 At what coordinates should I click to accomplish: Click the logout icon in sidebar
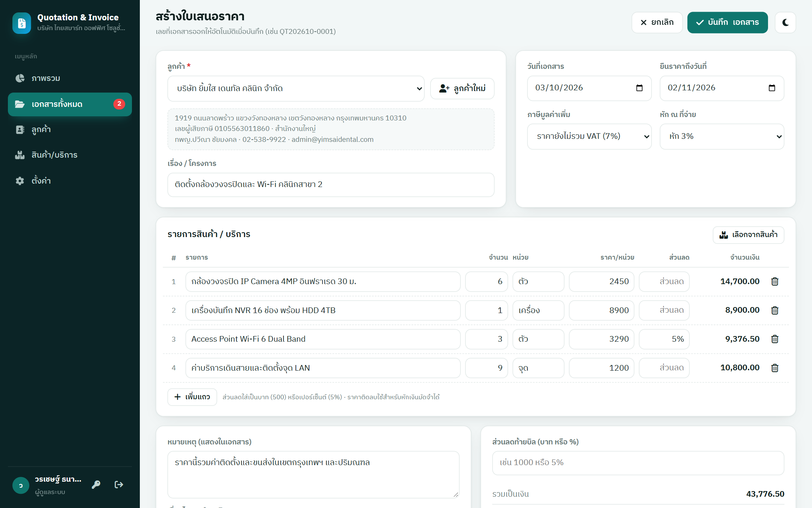click(x=119, y=485)
